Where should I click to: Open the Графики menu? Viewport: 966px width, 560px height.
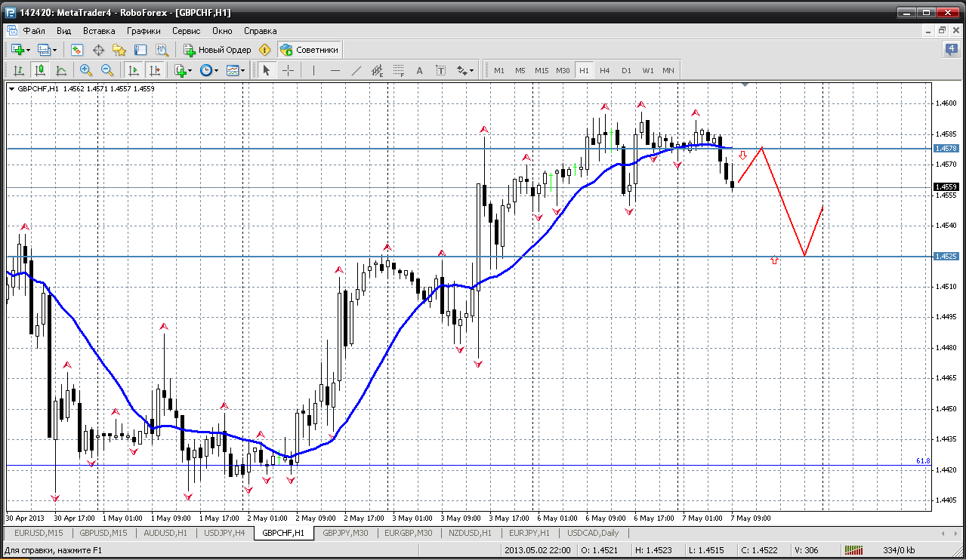(144, 31)
